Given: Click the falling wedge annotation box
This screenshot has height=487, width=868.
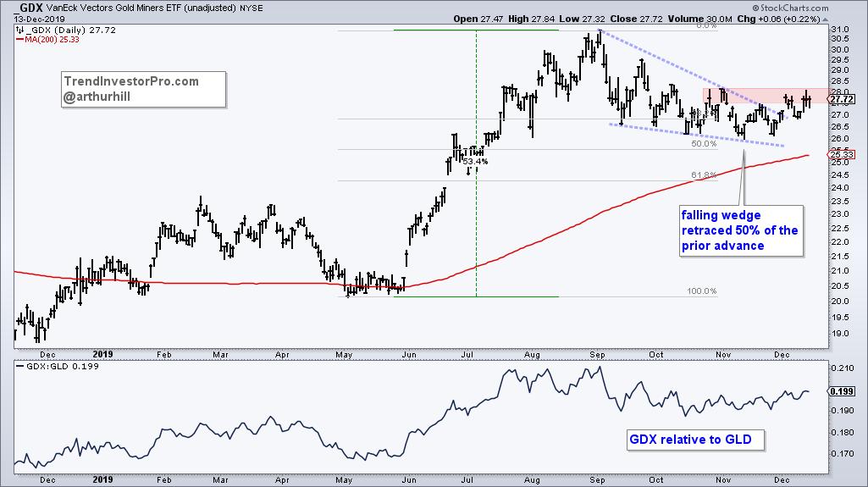Looking at the screenshot, I should 741,230.
